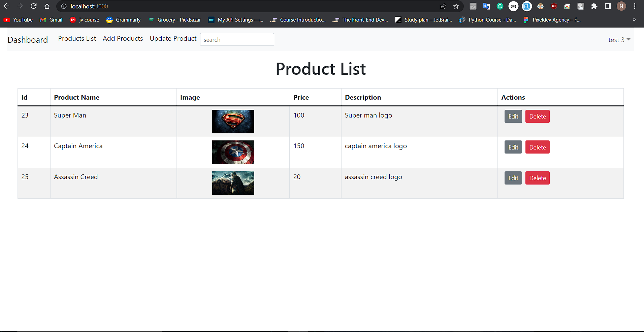Image resolution: width=644 pixels, height=332 pixels.
Task: Click inside the search field
Action: pos(237,39)
